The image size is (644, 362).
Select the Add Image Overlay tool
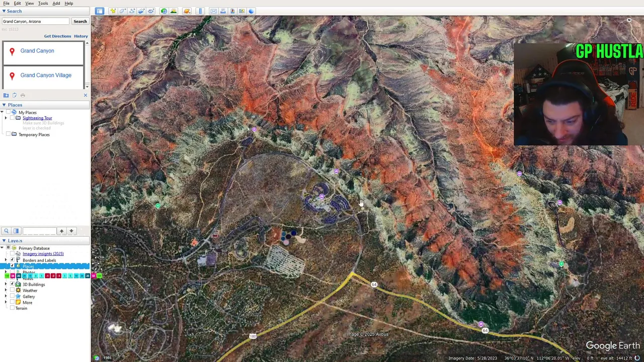(141, 11)
